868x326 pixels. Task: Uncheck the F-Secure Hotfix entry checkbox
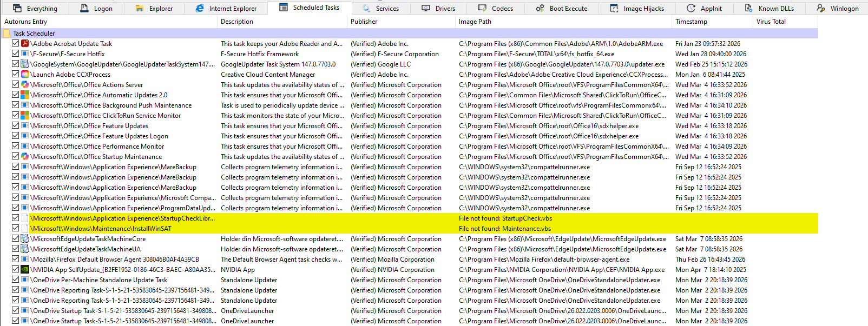coord(15,54)
